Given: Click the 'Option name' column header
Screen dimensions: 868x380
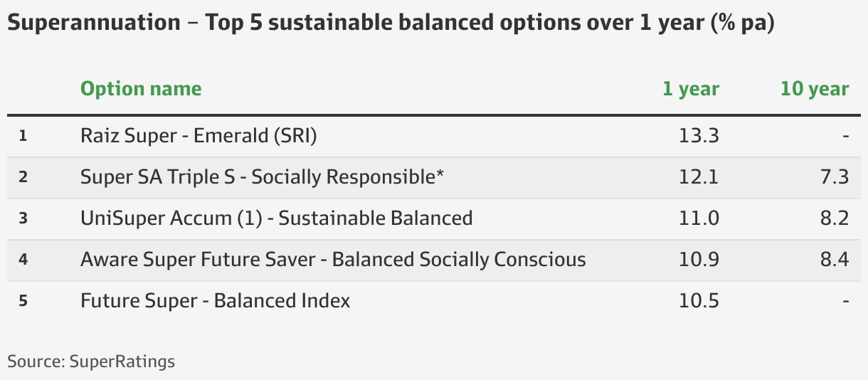Looking at the screenshot, I should 141,89.
